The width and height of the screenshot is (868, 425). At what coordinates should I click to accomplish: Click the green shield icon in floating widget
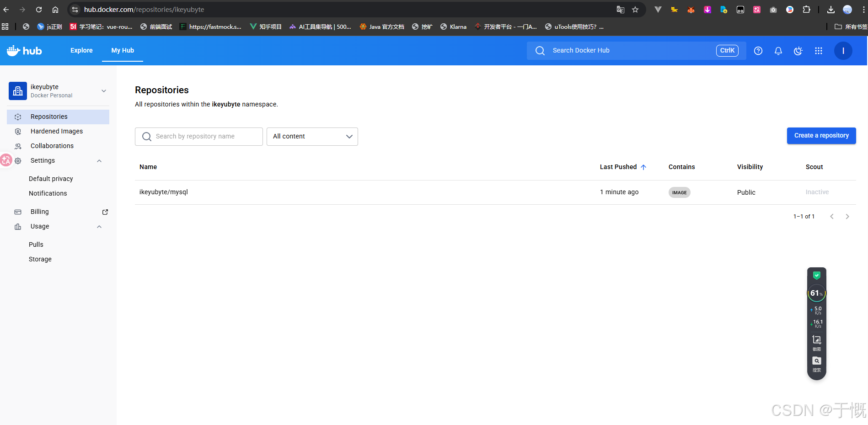[x=817, y=276]
